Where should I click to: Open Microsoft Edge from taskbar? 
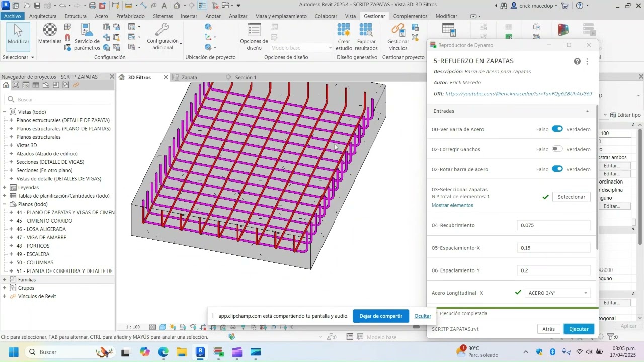pyautogui.click(x=164, y=352)
